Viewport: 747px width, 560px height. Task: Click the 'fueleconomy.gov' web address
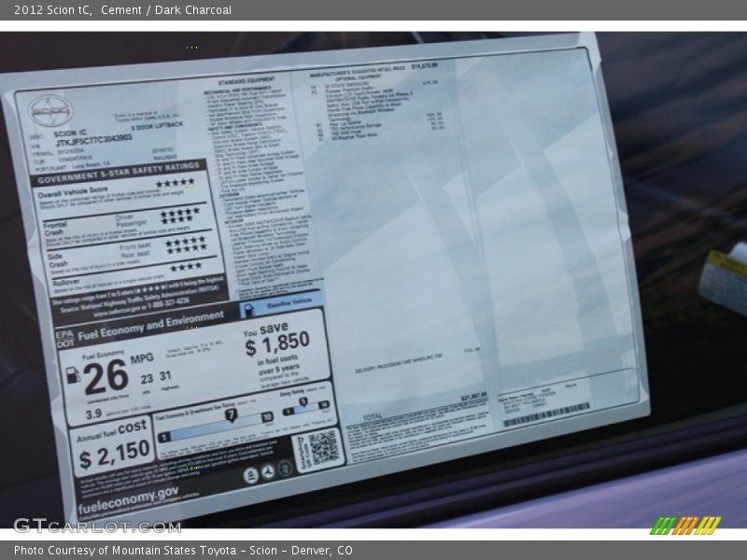click(x=129, y=499)
